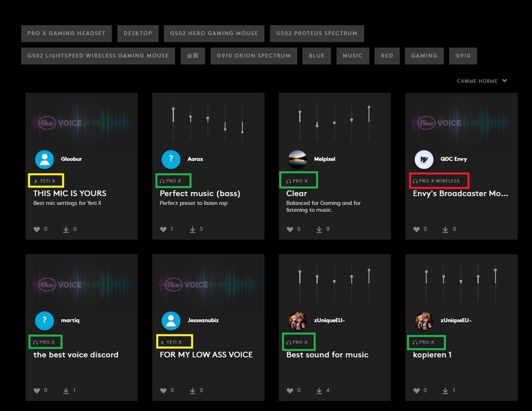Click Jesseanubiz's profile avatar
Viewport: 532px width, 411px height.
pos(171,320)
